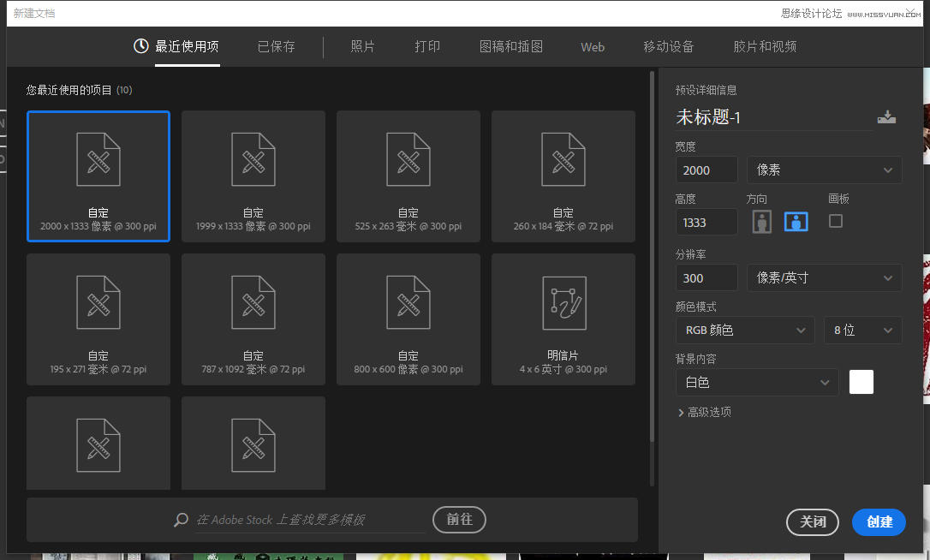Click the 高度 input field showing 1333
930x560 pixels.
pos(706,222)
